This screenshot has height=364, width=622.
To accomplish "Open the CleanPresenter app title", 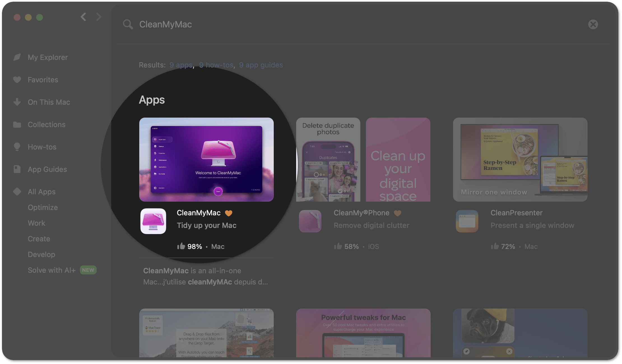I will [516, 213].
